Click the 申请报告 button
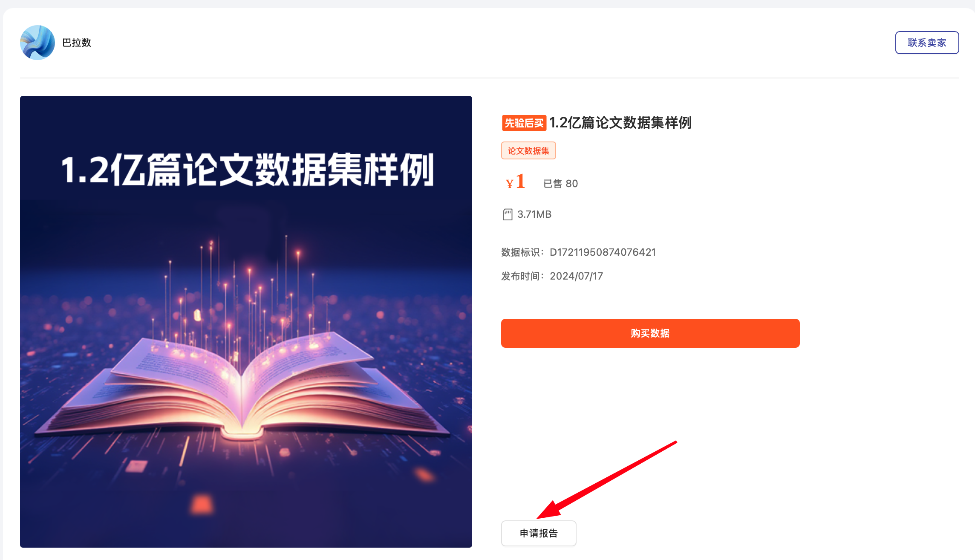This screenshot has width=975, height=560. (x=539, y=533)
